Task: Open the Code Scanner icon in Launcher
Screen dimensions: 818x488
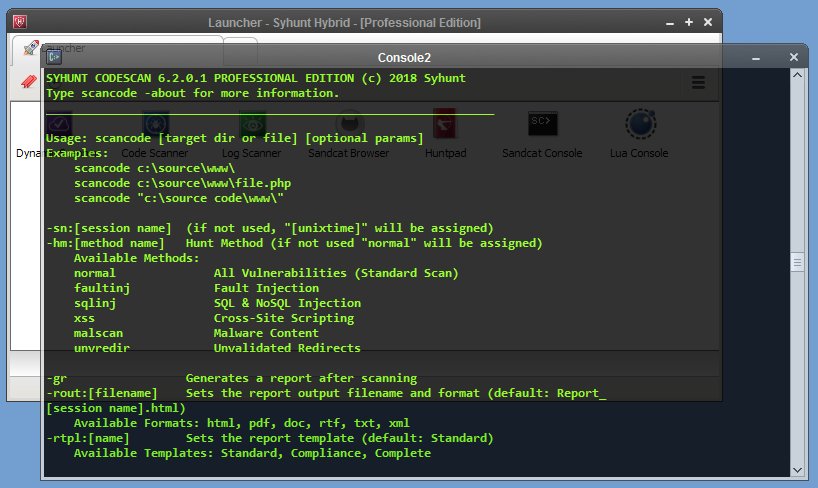Action: (x=155, y=124)
